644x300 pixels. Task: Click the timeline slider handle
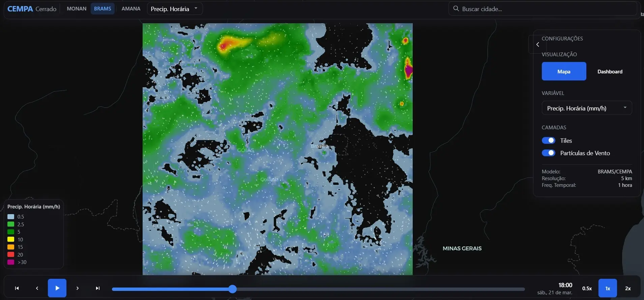coord(232,289)
